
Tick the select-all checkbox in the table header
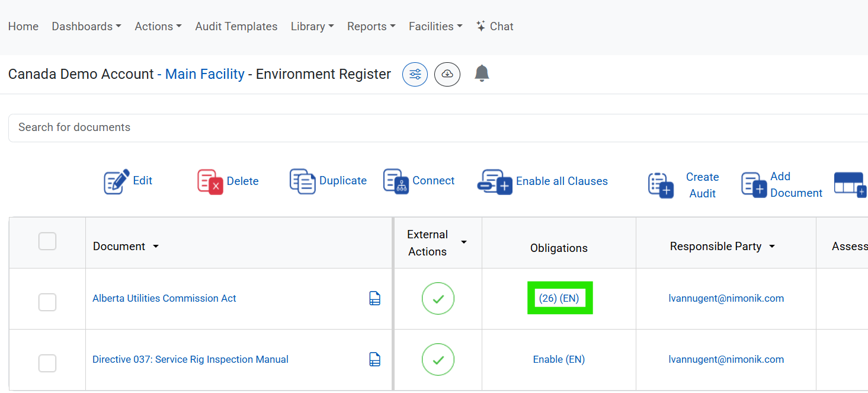(x=47, y=241)
